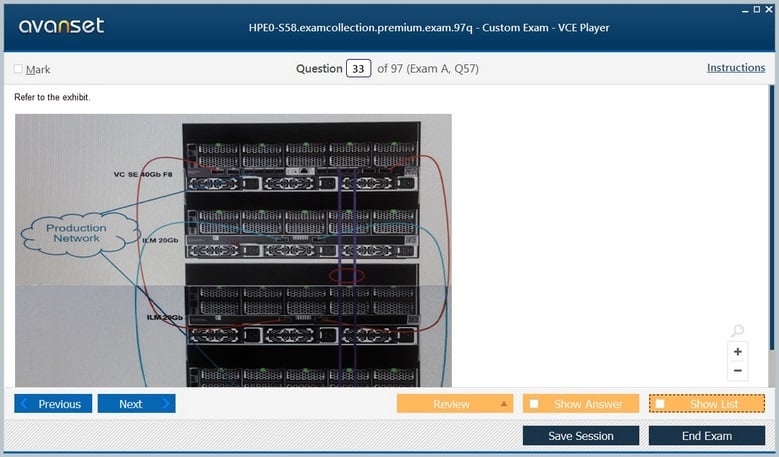Click the Production Network cloud in exhibit

pos(79,233)
